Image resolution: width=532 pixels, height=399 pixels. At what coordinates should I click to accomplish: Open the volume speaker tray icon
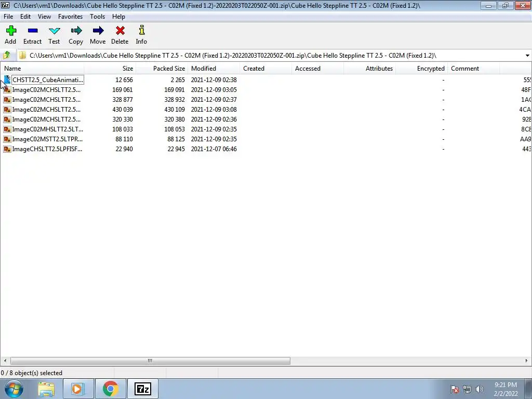pyautogui.click(x=480, y=389)
